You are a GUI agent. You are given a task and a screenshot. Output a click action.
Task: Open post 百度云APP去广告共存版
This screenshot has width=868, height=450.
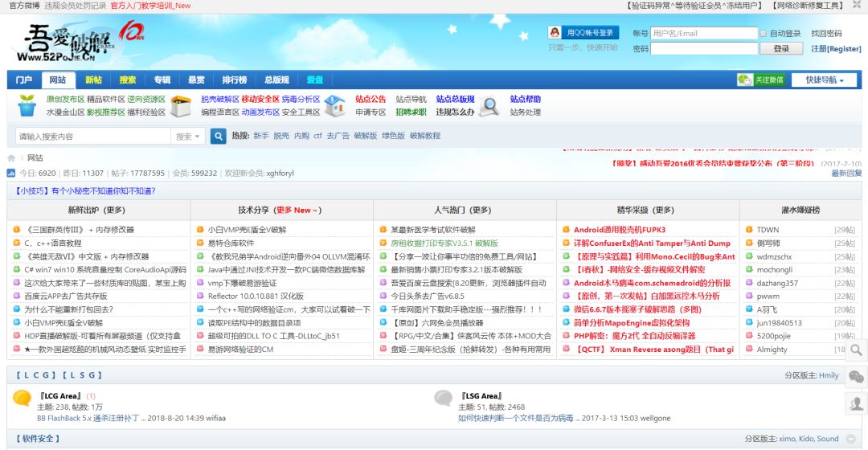coord(66,297)
